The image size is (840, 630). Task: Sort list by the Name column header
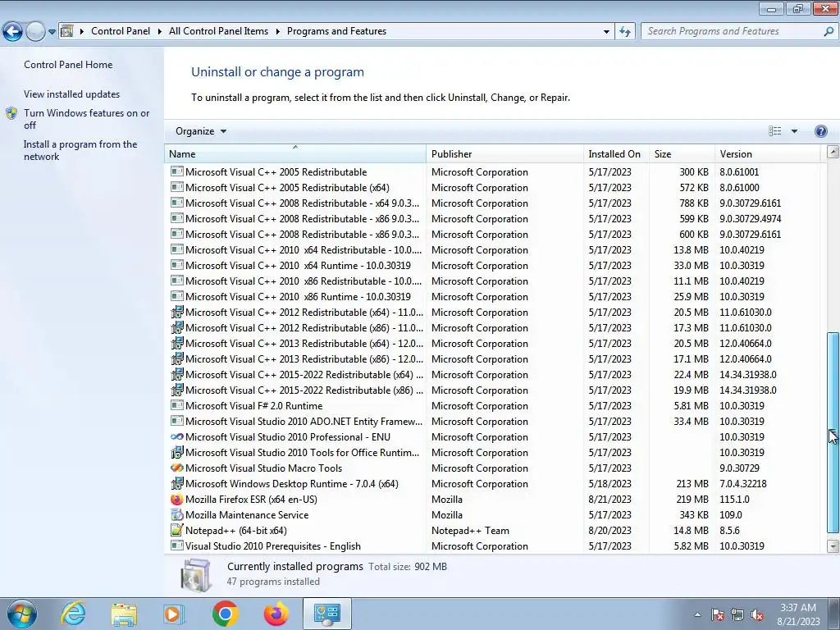point(295,153)
